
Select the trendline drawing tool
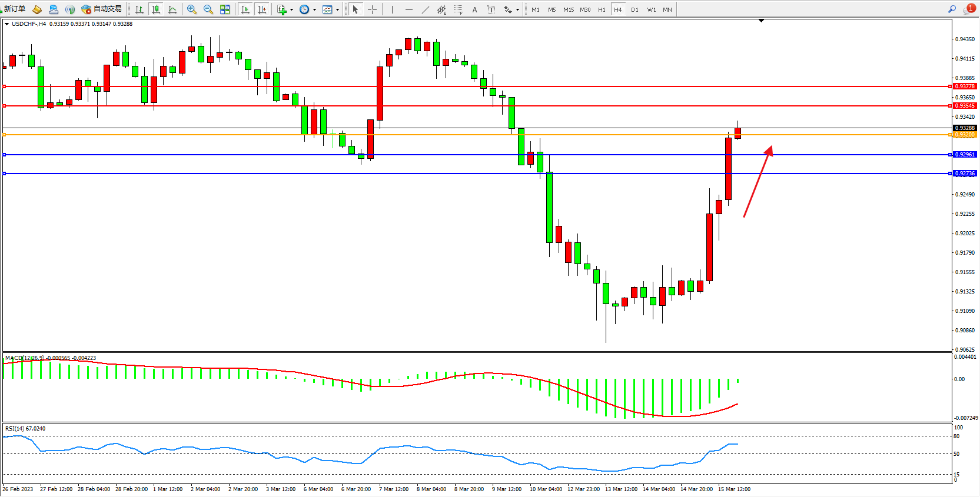pos(425,9)
